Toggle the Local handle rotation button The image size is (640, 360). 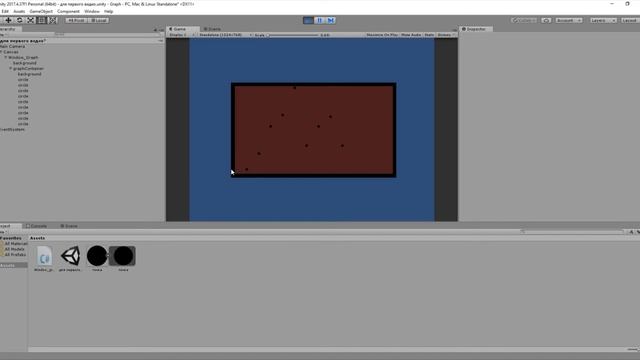[x=98, y=20]
